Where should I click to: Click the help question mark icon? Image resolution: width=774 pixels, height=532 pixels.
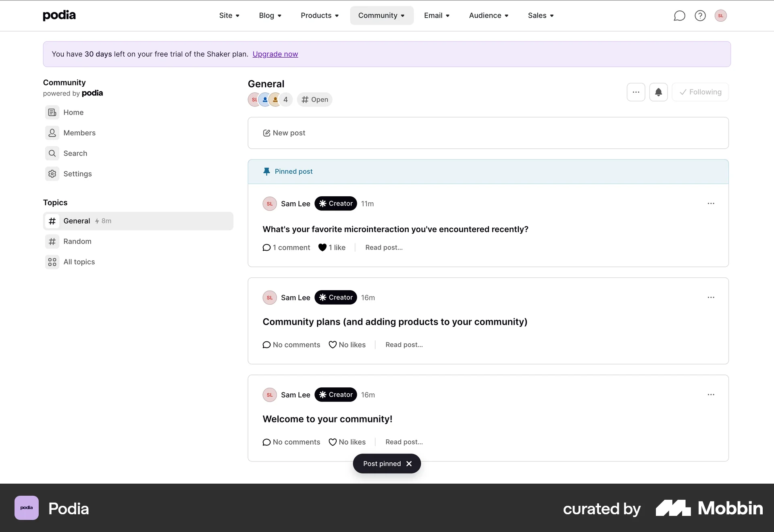(x=700, y=15)
